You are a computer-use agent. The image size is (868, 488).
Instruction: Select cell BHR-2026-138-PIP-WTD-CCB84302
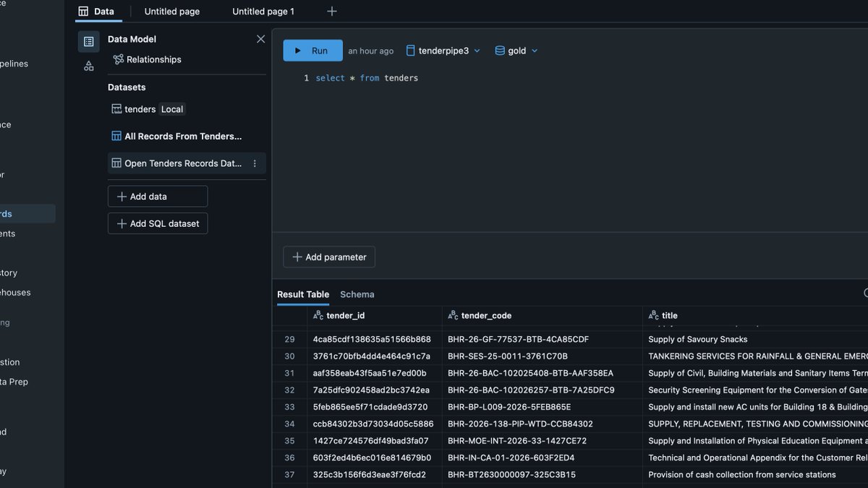click(x=542, y=424)
